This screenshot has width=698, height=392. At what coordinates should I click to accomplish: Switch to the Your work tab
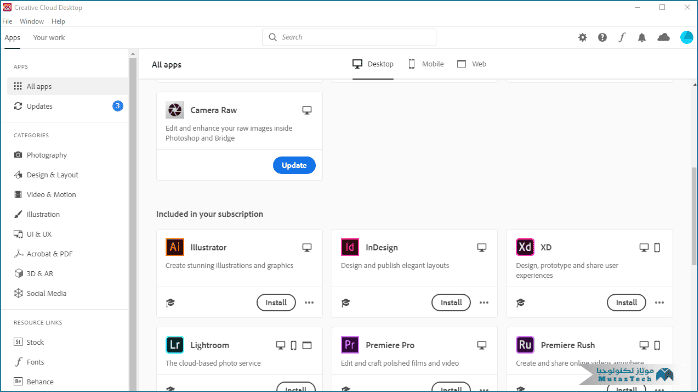tap(49, 38)
